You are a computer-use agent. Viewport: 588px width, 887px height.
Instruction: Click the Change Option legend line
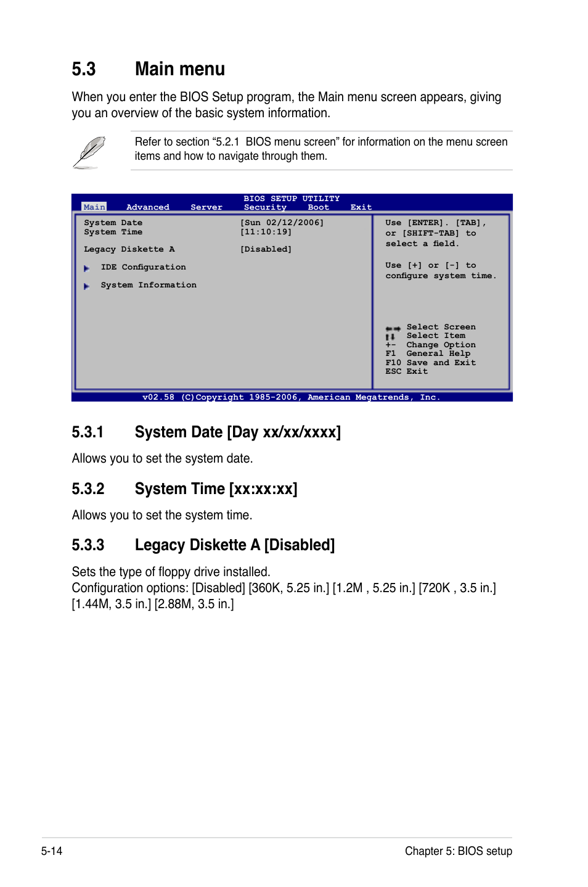click(x=431, y=345)
